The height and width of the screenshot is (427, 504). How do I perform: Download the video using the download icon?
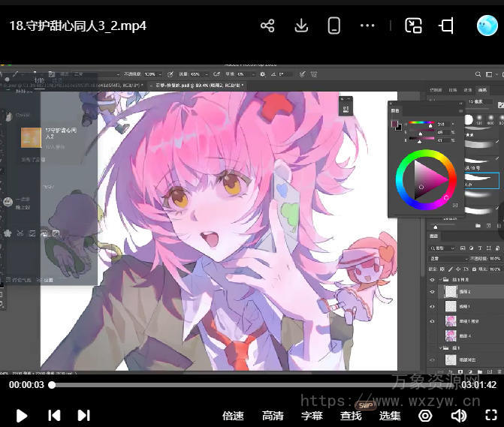301,26
